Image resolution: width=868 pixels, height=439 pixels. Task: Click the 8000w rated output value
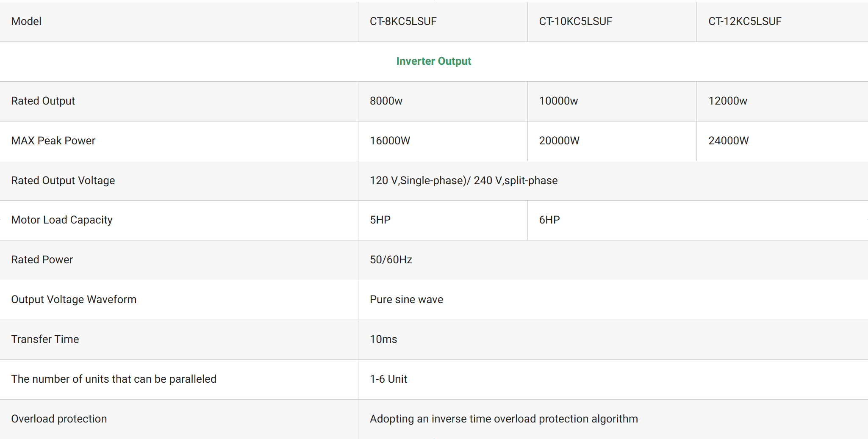[386, 101]
